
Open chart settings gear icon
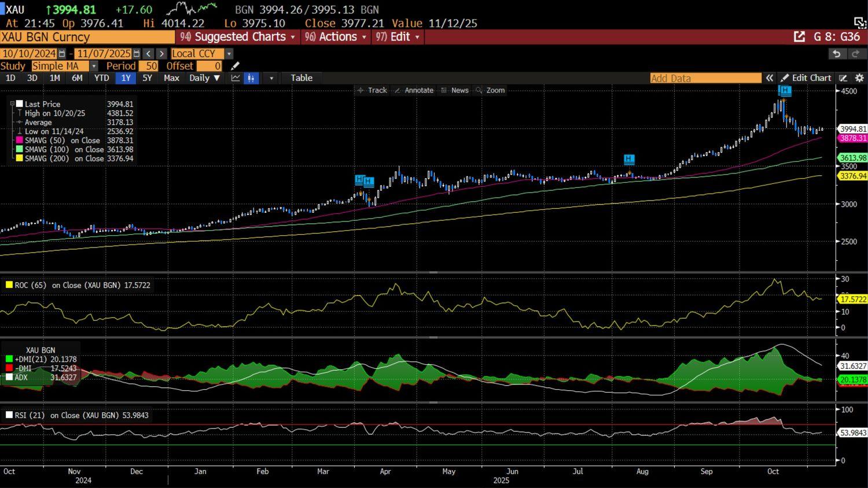pyautogui.click(x=859, y=78)
